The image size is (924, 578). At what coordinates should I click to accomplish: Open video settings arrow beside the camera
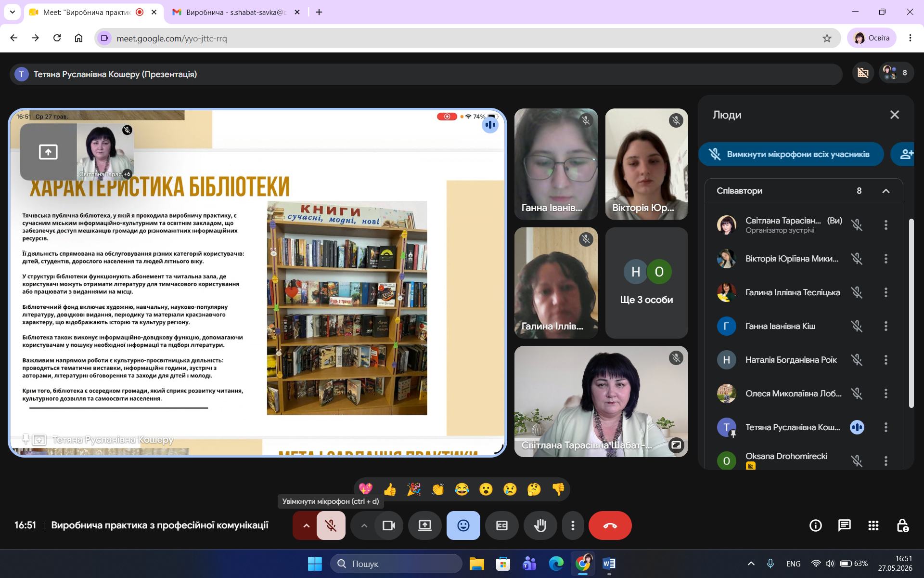(x=364, y=525)
